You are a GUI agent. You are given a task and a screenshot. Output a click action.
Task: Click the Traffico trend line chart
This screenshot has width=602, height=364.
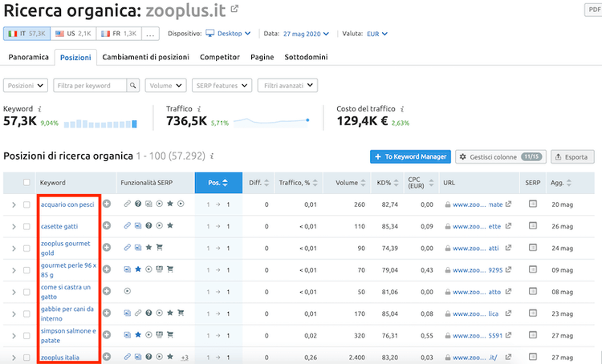(271, 123)
